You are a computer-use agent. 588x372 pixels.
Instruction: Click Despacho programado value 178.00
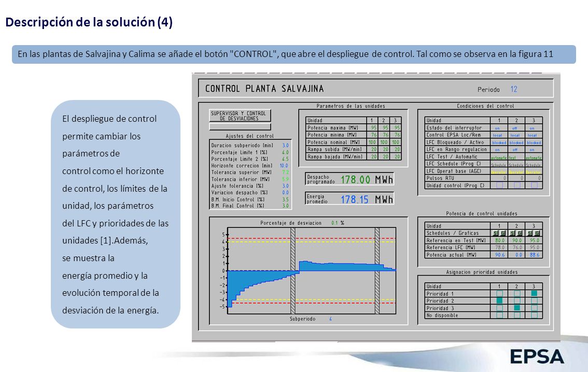point(355,180)
